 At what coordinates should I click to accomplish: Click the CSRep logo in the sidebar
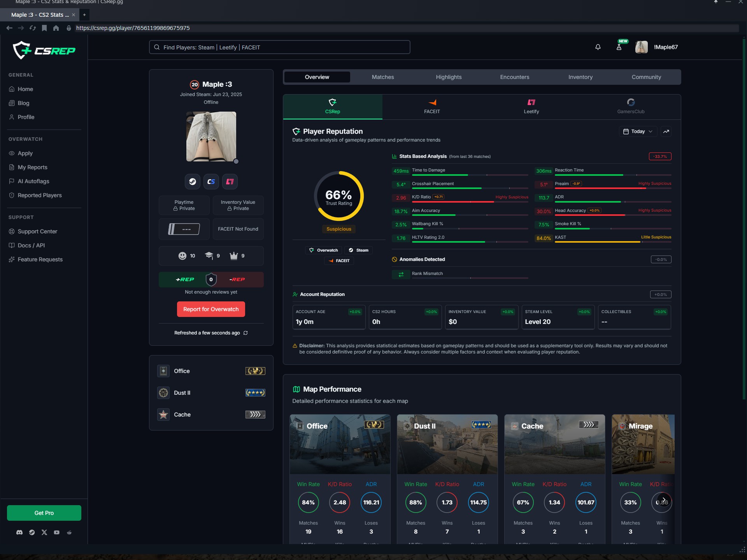coord(44,50)
